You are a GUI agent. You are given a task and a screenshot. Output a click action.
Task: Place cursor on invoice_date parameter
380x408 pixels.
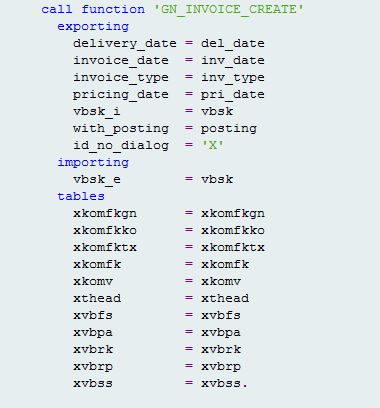[x=121, y=60]
